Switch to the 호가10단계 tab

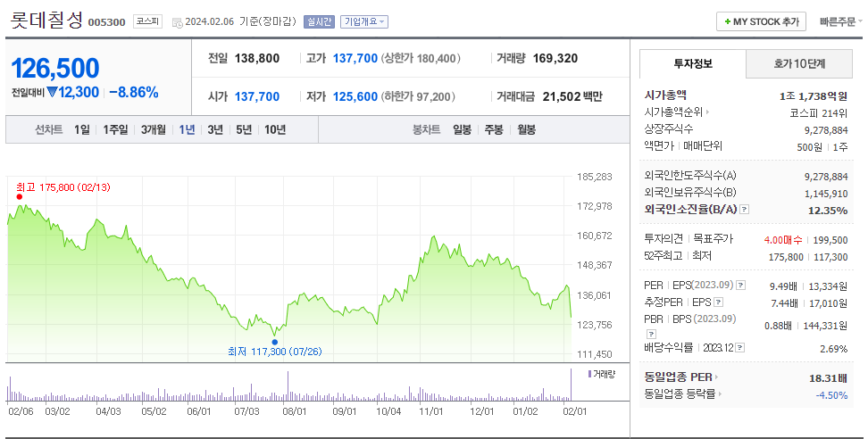(799, 63)
